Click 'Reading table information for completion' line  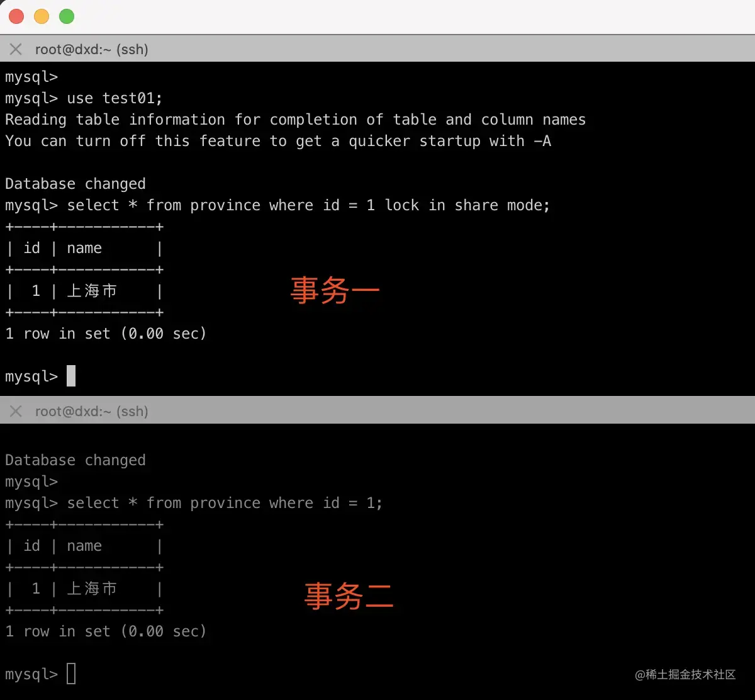(296, 120)
